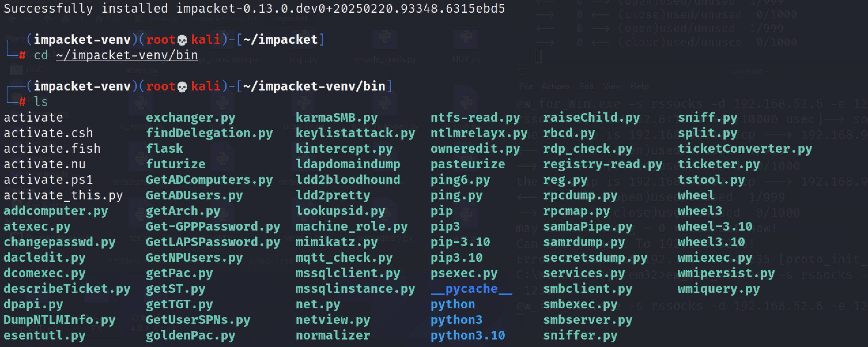Click the ls command text

click(x=40, y=102)
